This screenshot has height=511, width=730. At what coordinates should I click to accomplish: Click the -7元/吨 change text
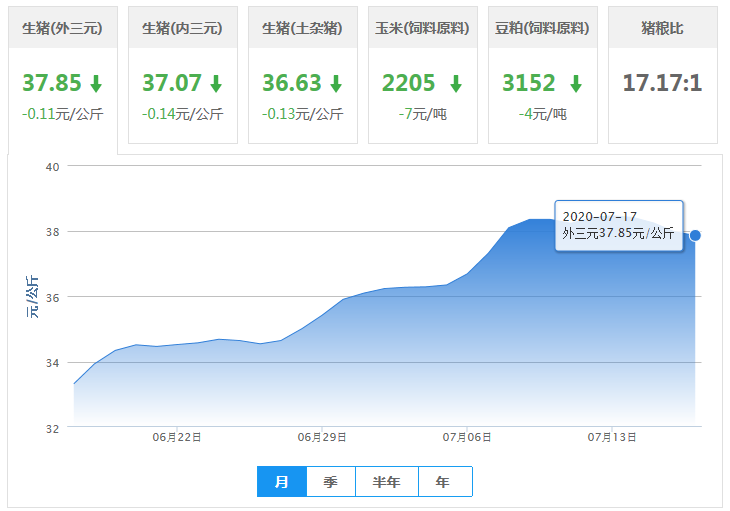point(422,114)
